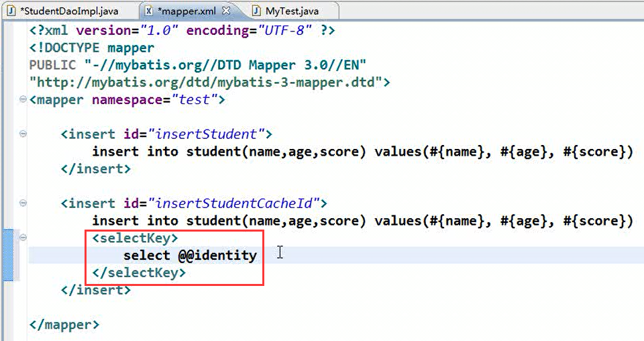Select the mapper.xml editor tab
The height and width of the screenshot is (341, 644).
click(187, 11)
